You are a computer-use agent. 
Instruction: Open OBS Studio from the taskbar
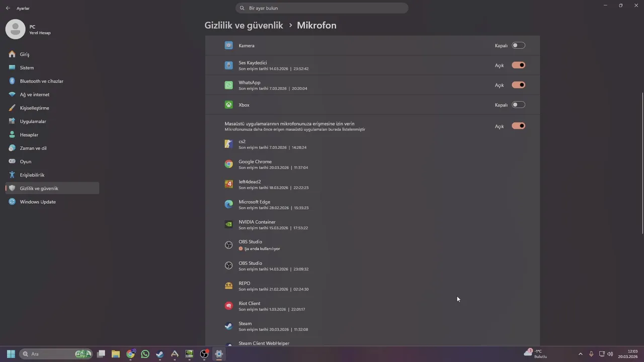point(204,354)
